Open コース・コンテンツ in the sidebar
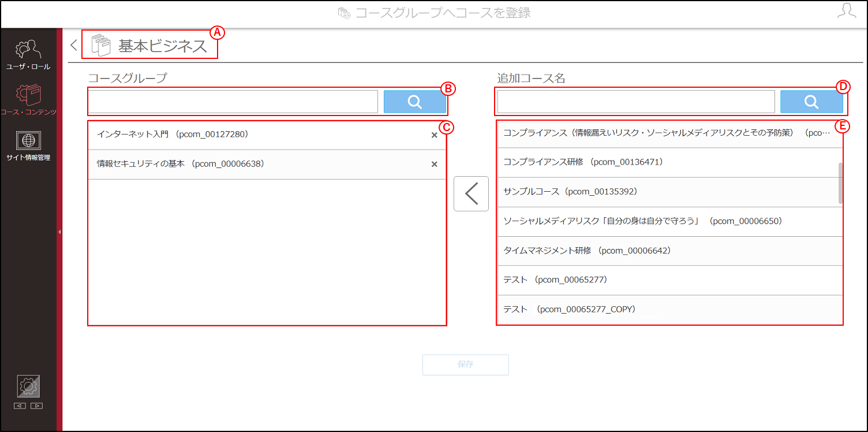Image resolution: width=868 pixels, height=432 pixels. [28, 100]
